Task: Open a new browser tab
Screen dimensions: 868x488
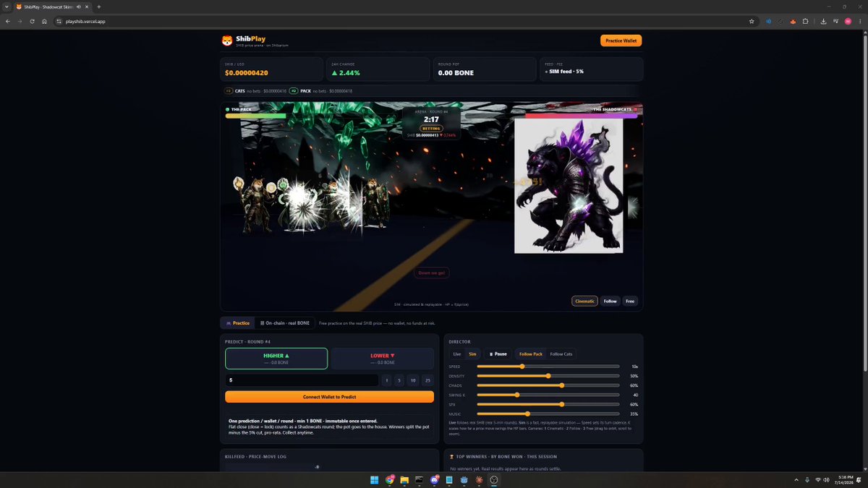Action: point(98,7)
